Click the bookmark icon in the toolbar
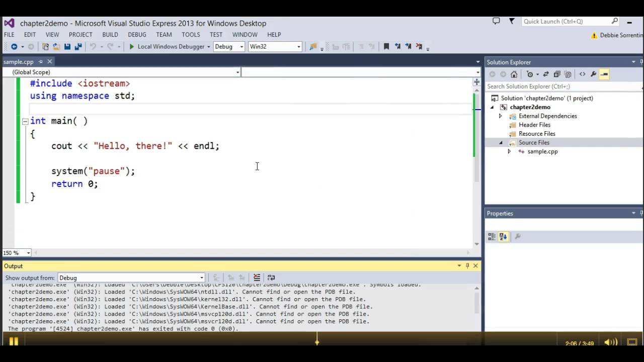644x362 pixels. coord(386,47)
